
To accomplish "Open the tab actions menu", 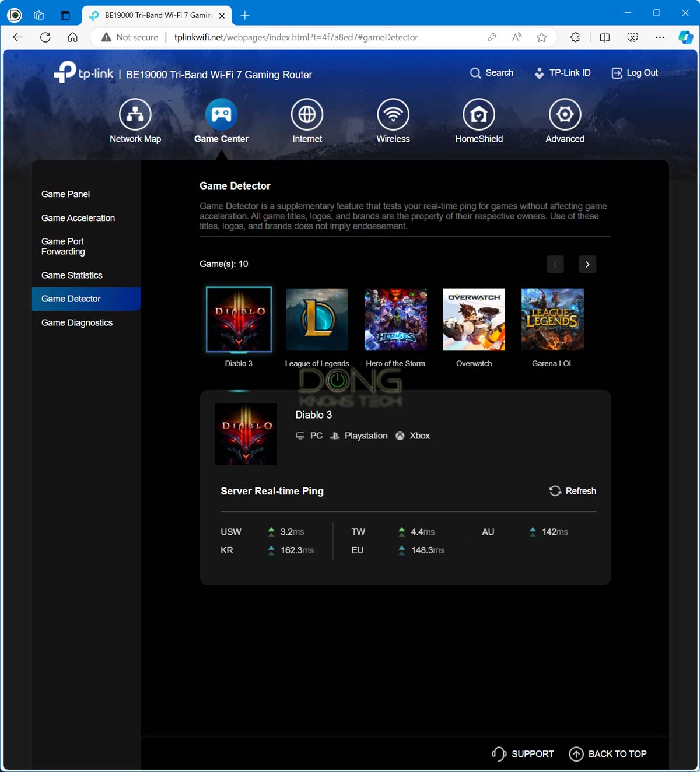I will click(x=65, y=15).
